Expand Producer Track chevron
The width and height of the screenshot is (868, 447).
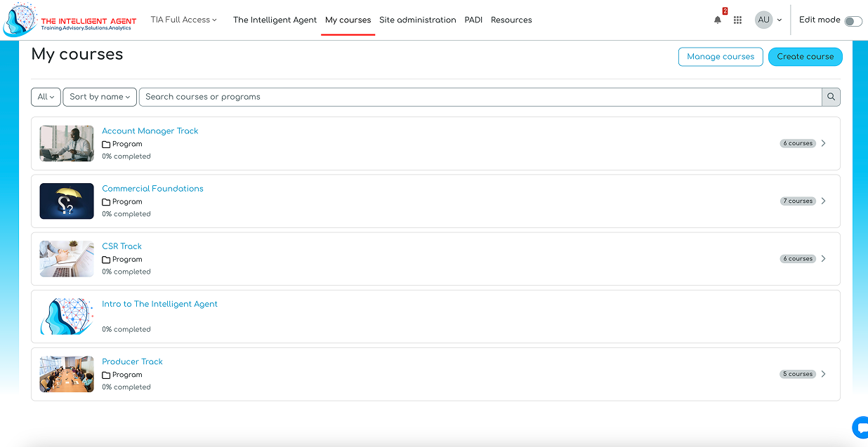point(823,374)
